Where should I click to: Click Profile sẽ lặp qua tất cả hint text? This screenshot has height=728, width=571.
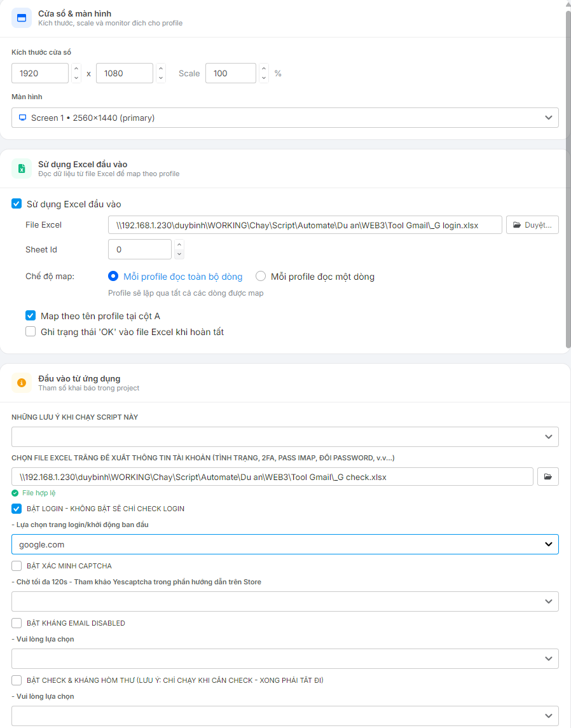186,293
